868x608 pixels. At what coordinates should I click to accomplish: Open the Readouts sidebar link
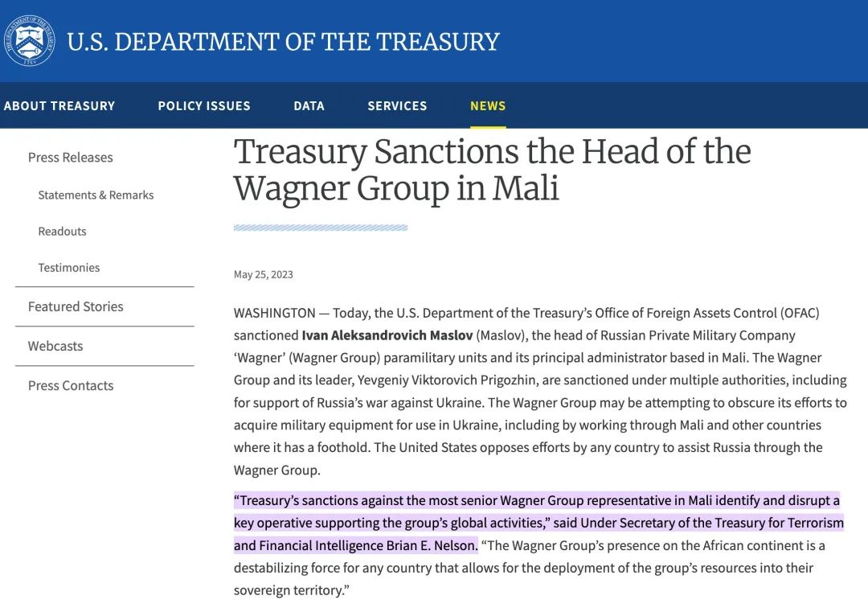click(x=62, y=232)
